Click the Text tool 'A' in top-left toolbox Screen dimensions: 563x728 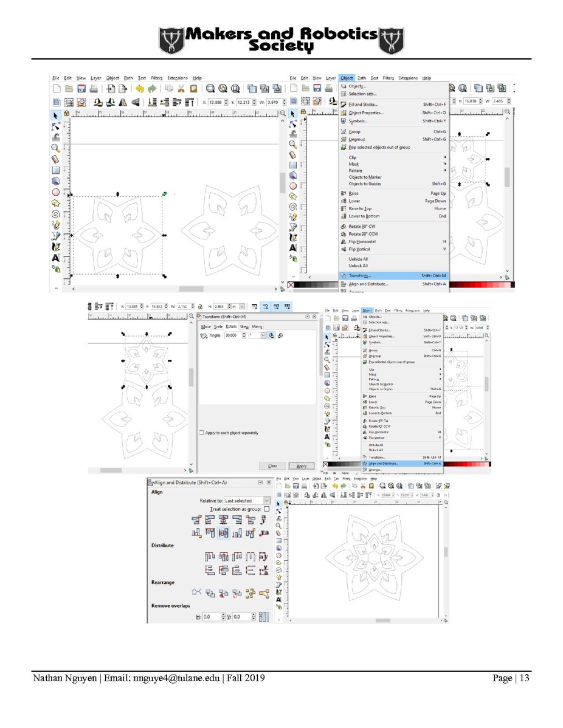pos(56,259)
